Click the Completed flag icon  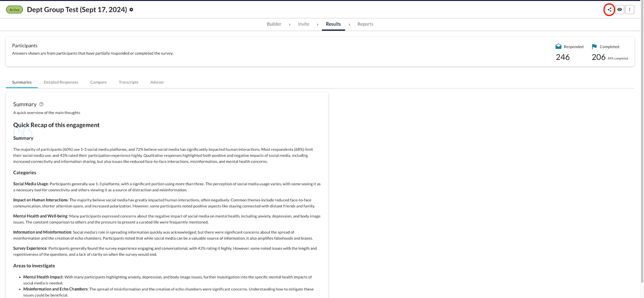(x=594, y=47)
